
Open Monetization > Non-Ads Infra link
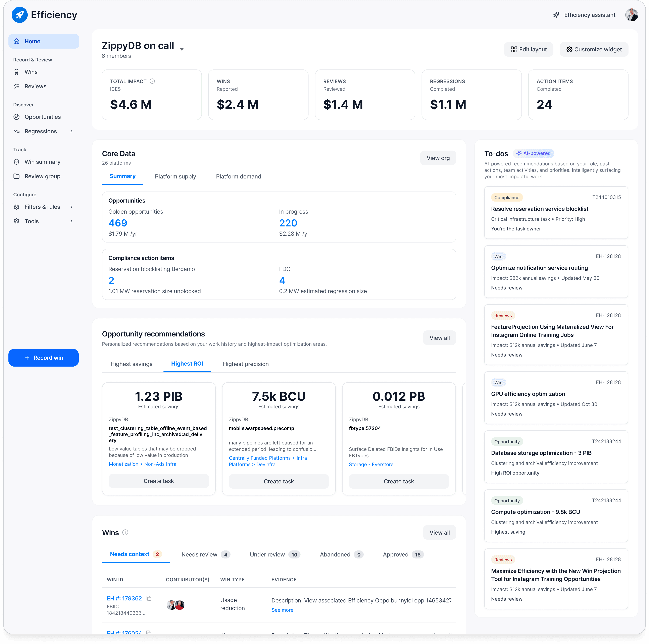[142, 464]
